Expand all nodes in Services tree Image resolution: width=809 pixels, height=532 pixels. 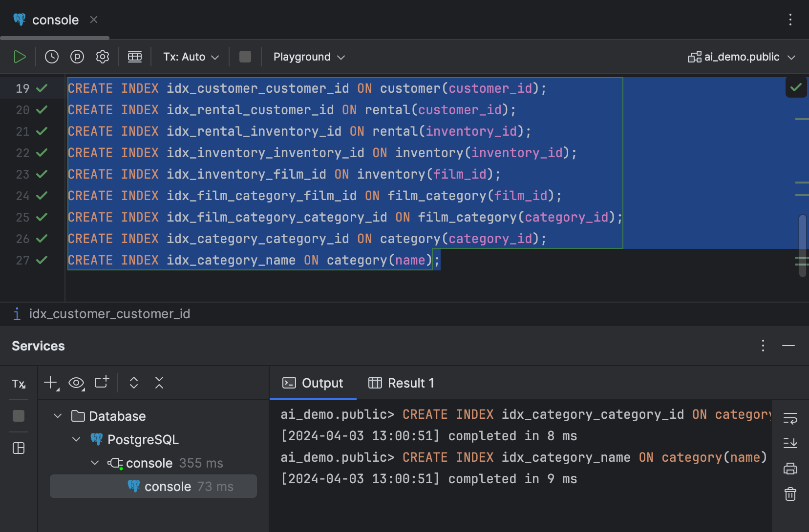[x=133, y=383]
